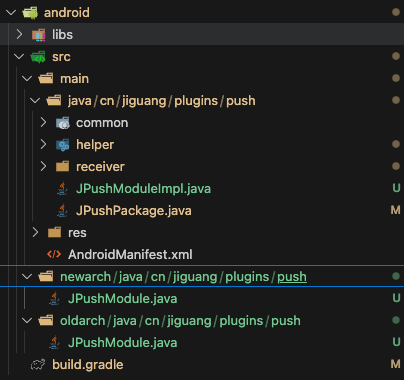Open JPushModule.java under newarch
404x380 pixels.
pos(122,299)
